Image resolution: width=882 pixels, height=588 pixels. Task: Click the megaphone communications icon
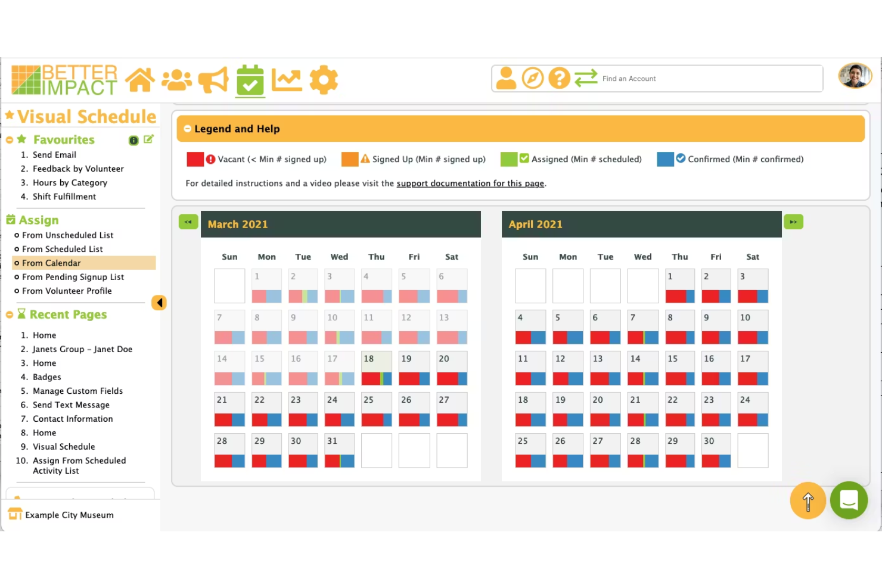212,78
